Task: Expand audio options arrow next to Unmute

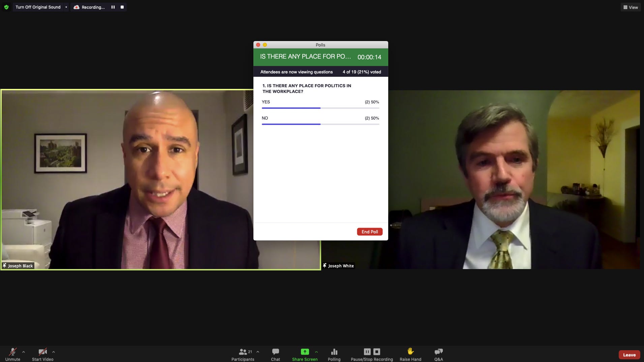Action: (x=24, y=352)
